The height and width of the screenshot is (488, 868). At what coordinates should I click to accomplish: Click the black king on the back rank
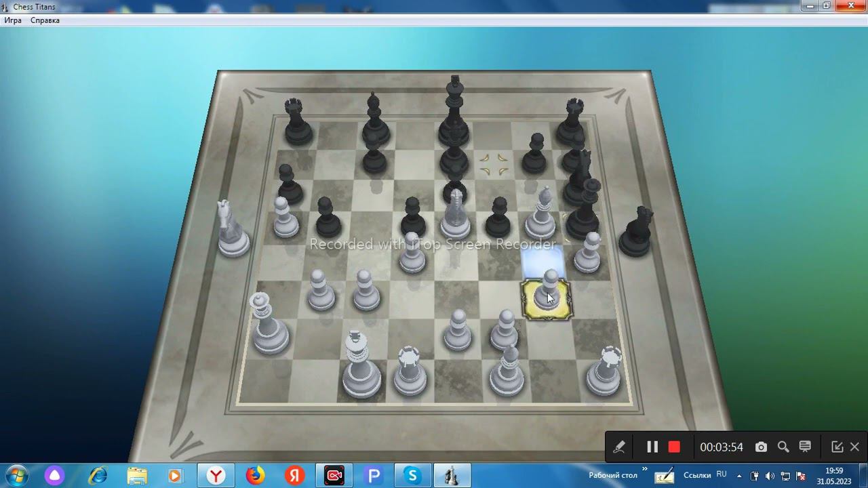click(x=454, y=111)
